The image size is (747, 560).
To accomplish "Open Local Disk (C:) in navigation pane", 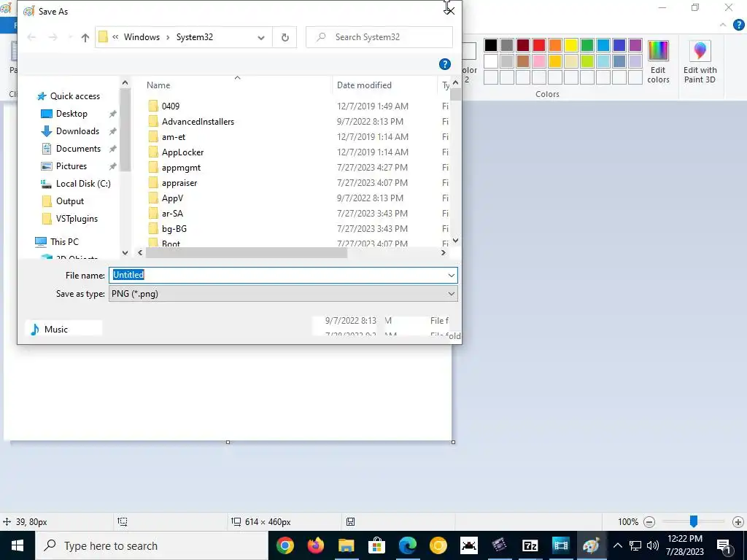I will point(83,184).
